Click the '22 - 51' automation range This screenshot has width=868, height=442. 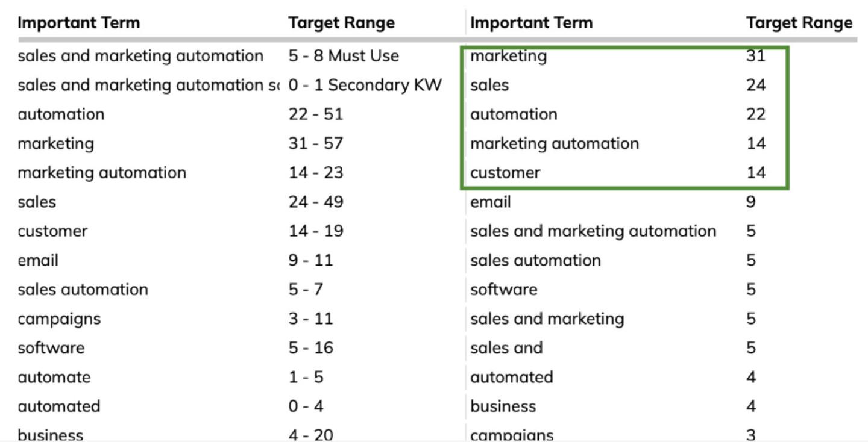tap(315, 114)
